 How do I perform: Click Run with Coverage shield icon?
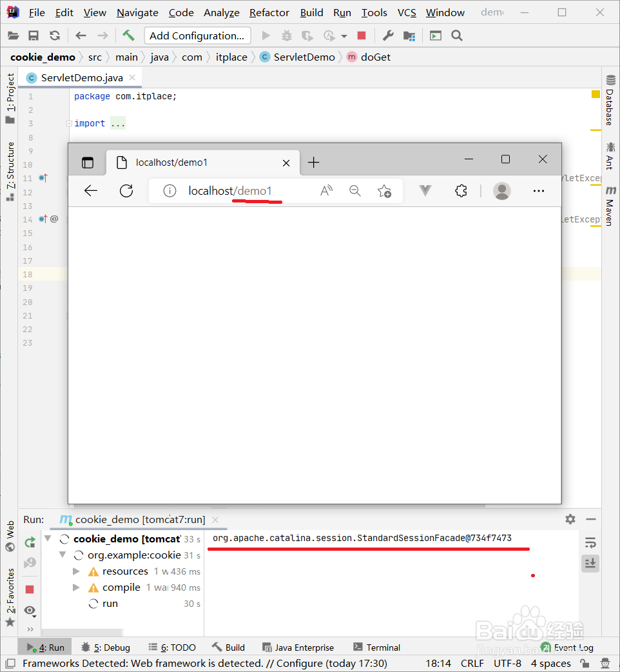coord(307,35)
